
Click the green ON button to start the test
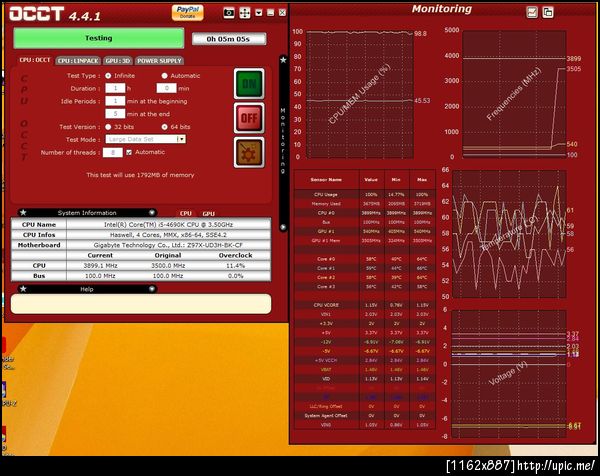click(x=249, y=83)
